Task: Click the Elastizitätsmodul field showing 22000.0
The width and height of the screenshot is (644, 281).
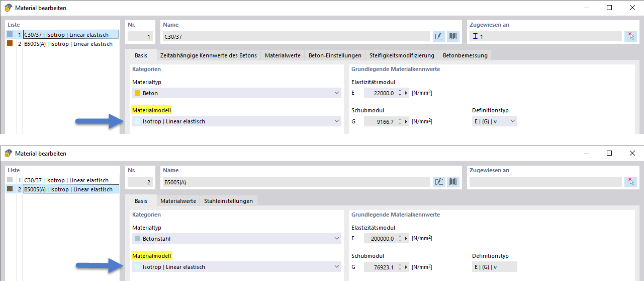Action: [x=380, y=93]
